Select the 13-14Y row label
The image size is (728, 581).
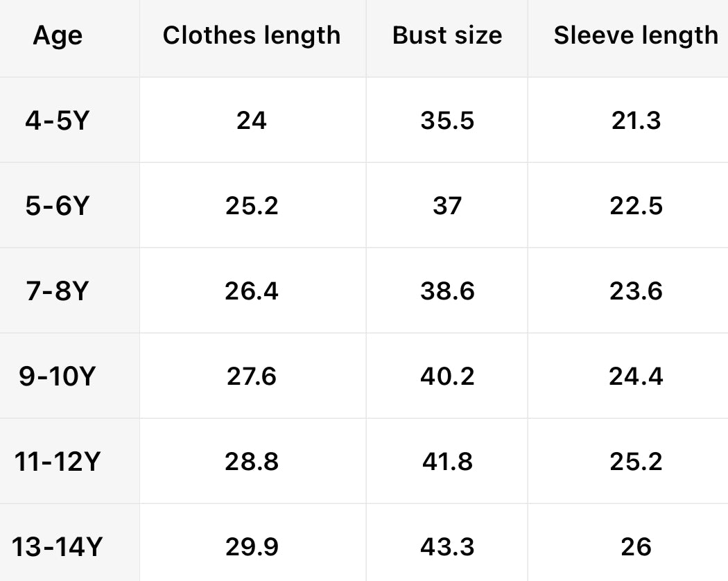click(58, 547)
